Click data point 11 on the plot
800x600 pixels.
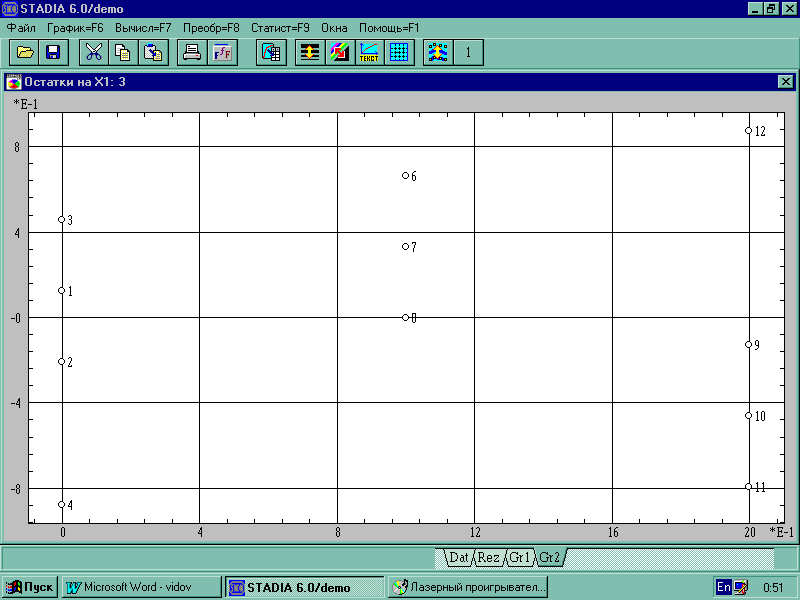(x=748, y=487)
